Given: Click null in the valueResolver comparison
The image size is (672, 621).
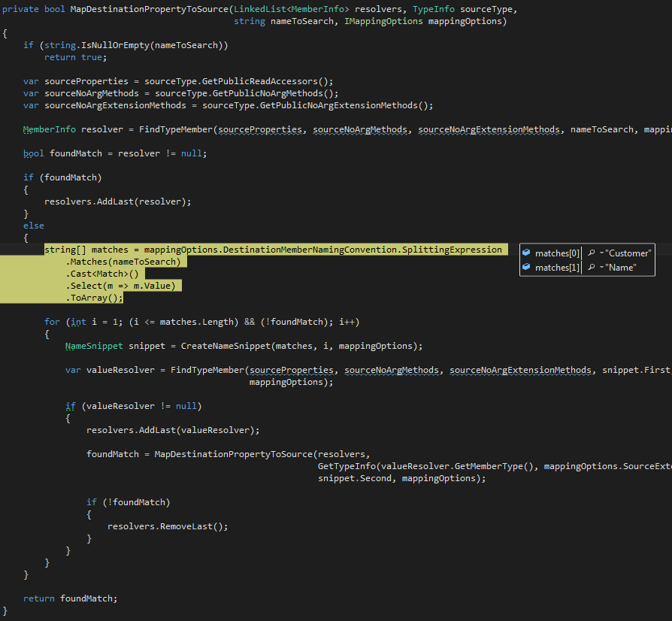Looking at the screenshot, I should click(x=186, y=405).
